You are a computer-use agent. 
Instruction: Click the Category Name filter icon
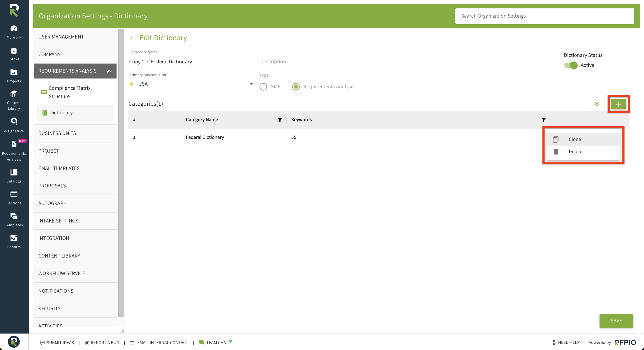click(x=280, y=120)
